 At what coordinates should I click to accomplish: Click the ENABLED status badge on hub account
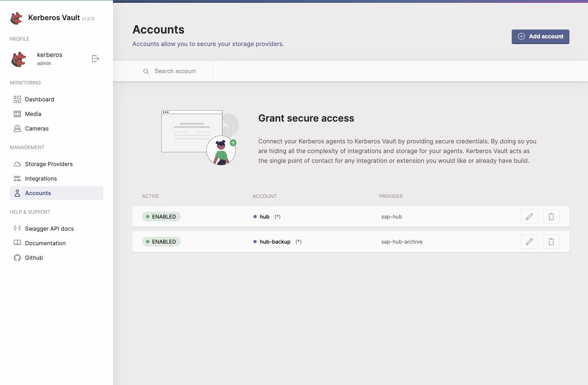click(161, 216)
